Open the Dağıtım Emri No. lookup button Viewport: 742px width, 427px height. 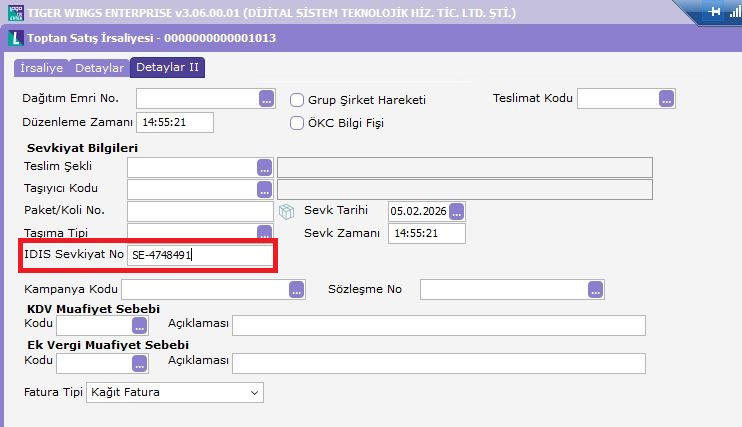pyautogui.click(x=266, y=98)
